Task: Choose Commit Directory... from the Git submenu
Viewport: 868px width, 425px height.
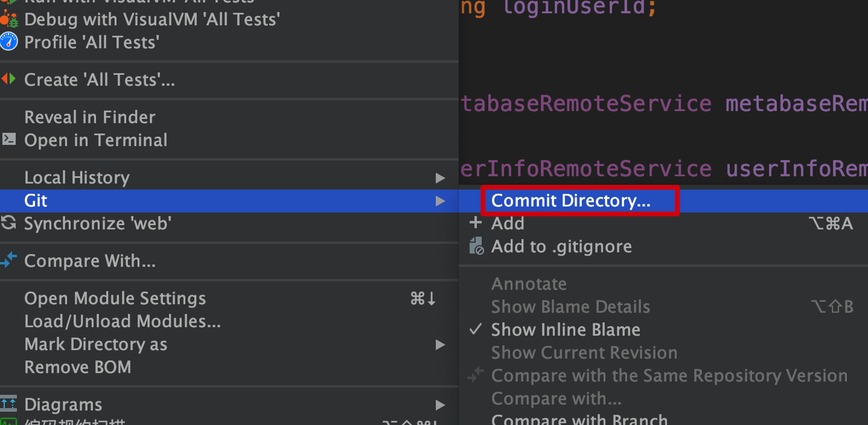Action: (570, 200)
